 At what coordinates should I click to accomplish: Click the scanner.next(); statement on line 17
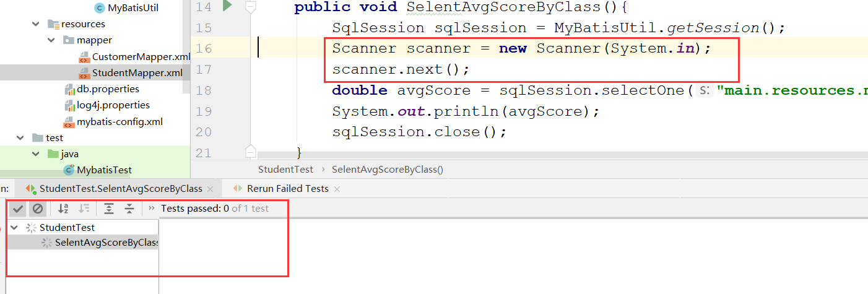click(401, 69)
